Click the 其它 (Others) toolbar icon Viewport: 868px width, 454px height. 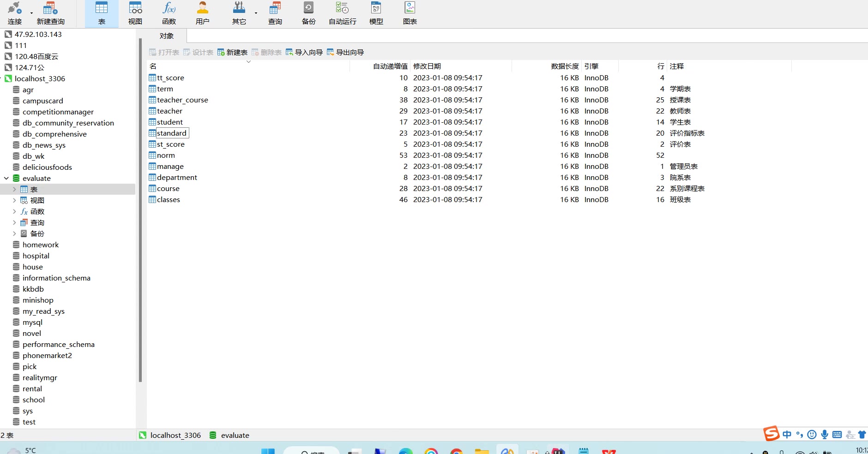click(239, 13)
